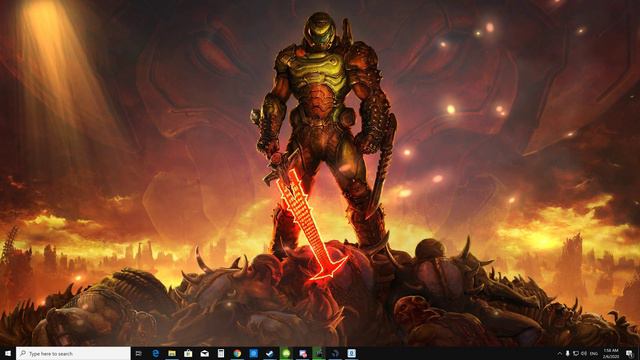Open the Microsoft Store taskbar icon

coord(188,353)
